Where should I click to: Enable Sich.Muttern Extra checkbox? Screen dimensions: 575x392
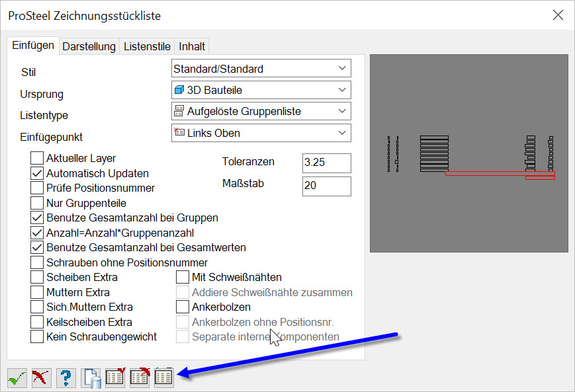(x=37, y=307)
